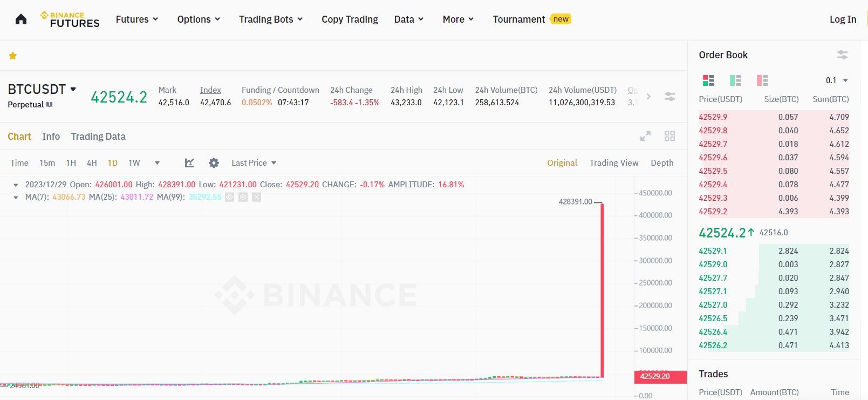Switch to Depth chart view
Image resolution: width=868 pixels, height=400 pixels.
[662, 163]
